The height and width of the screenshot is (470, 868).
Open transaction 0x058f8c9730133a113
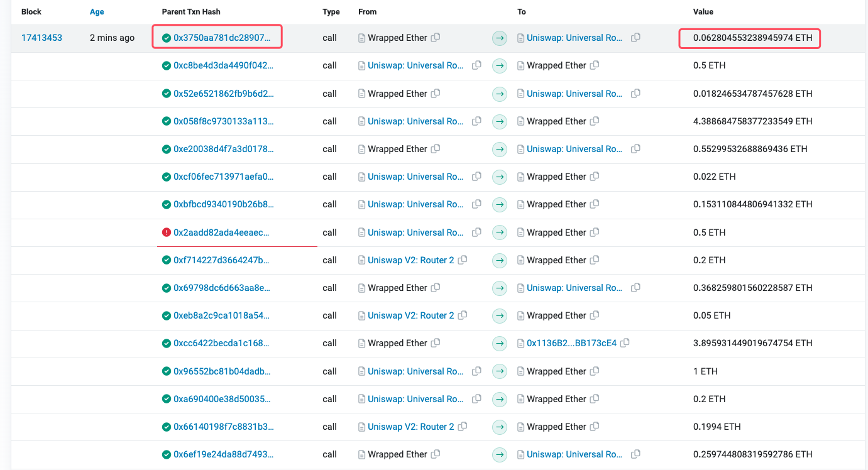coord(223,121)
